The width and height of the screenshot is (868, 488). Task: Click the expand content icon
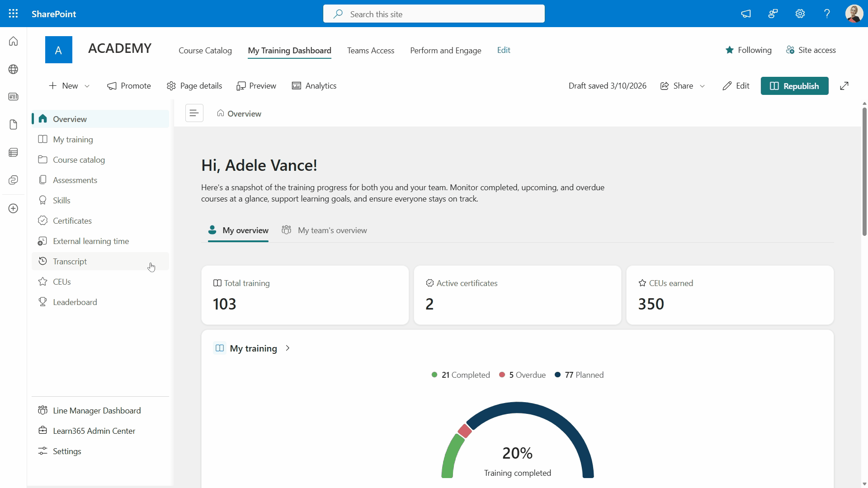[x=844, y=86]
